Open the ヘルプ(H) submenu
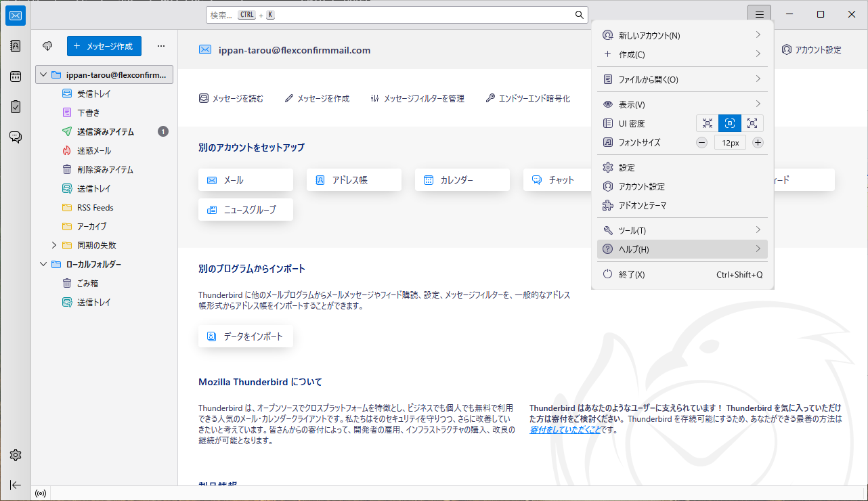Image resolution: width=868 pixels, height=501 pixels. point(682,250)
